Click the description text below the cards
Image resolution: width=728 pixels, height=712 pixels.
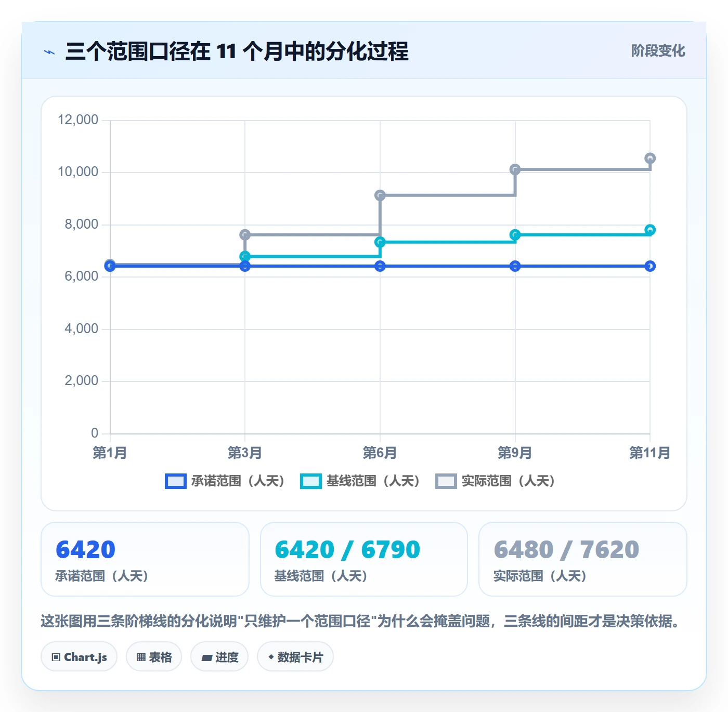[x=361, y=621]
